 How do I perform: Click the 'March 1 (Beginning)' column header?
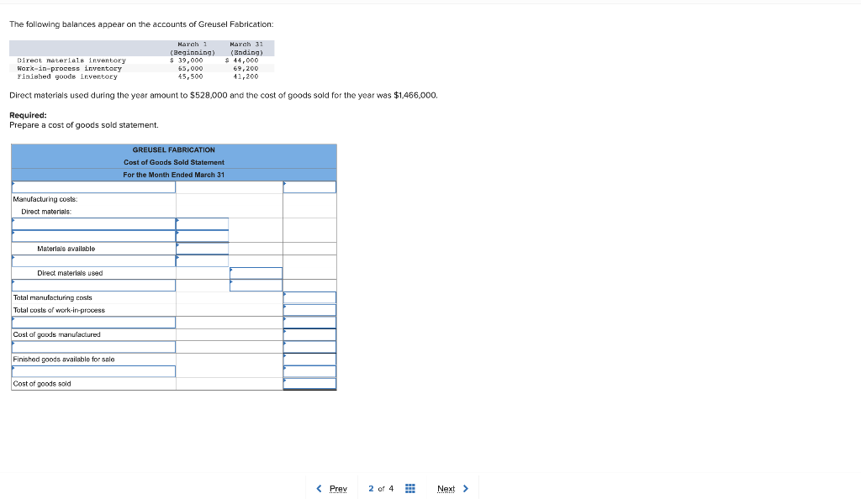click(x=193, y=48)
